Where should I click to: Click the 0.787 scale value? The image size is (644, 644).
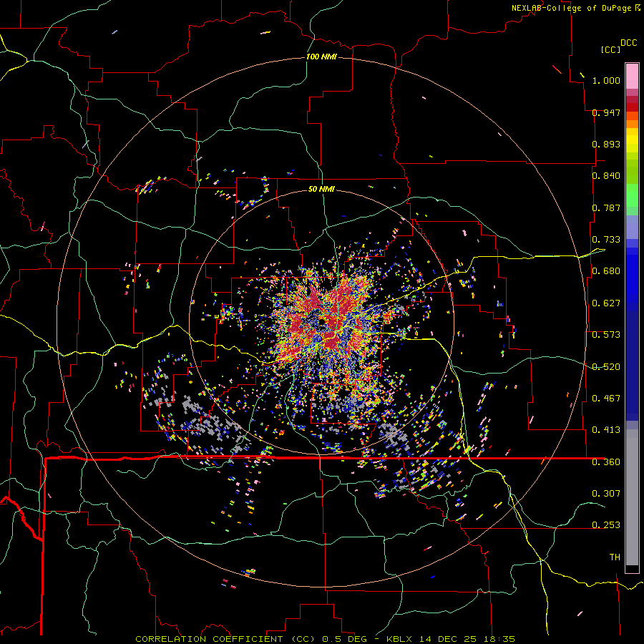pos(606,208)
